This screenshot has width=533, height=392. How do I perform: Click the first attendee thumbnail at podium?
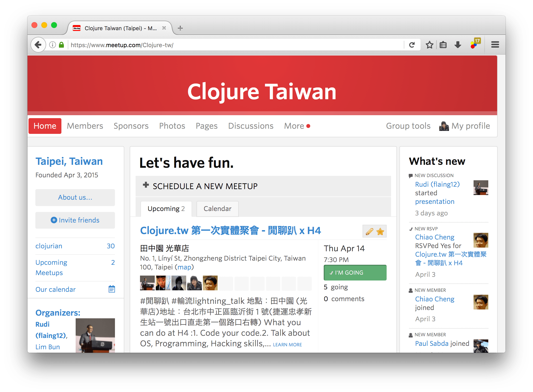click(147, 283)
